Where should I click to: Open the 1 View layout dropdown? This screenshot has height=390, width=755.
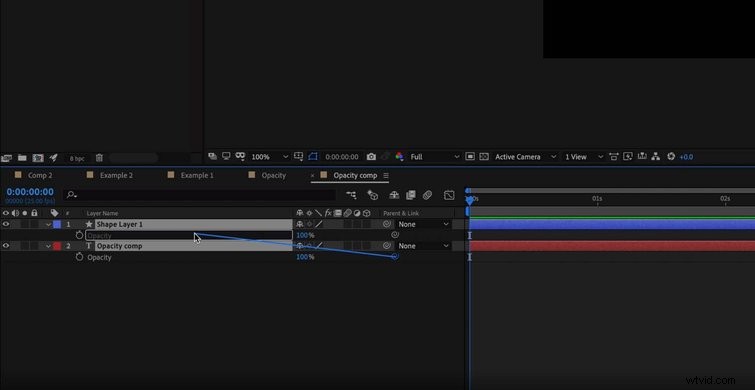click(584, 157)
